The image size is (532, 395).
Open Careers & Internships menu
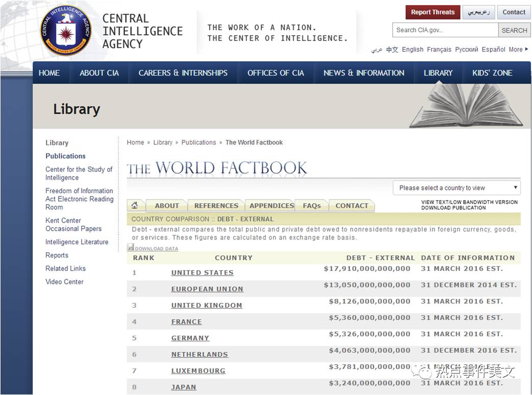[x=183, y=73]
